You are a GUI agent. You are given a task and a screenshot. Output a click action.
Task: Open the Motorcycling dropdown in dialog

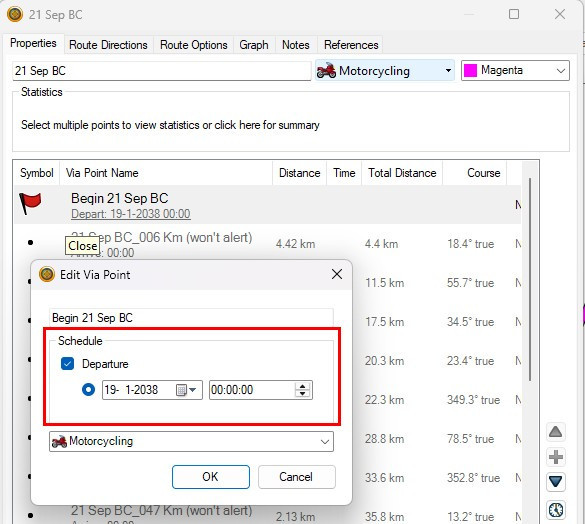(191, 442)
